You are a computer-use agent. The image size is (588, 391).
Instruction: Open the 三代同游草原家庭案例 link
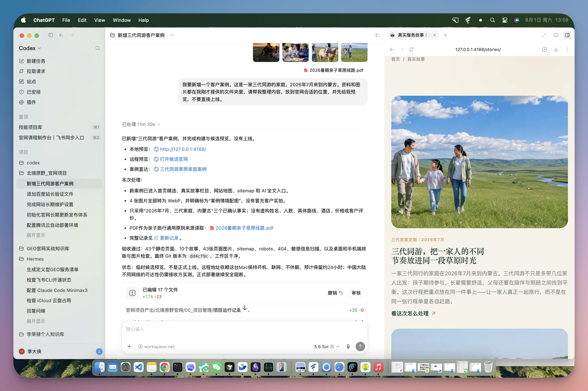click(x=183, y=169)
